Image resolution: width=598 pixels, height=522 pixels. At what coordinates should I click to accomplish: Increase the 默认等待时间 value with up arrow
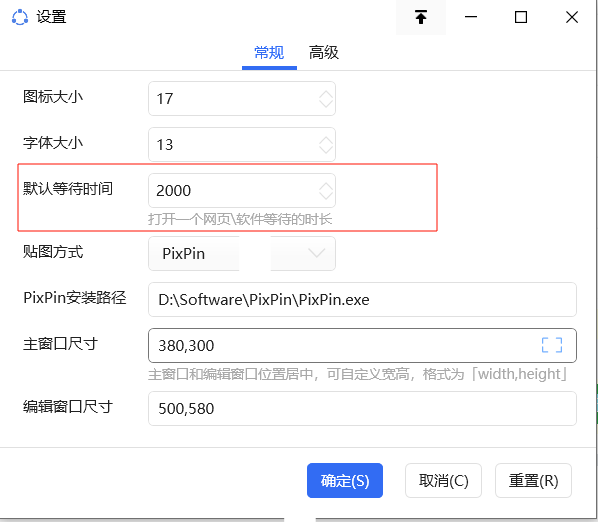point(326,186)
